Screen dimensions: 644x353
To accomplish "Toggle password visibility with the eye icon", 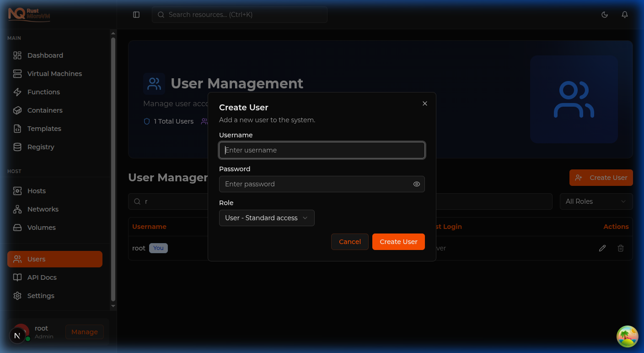I will [x=416, y=184].
